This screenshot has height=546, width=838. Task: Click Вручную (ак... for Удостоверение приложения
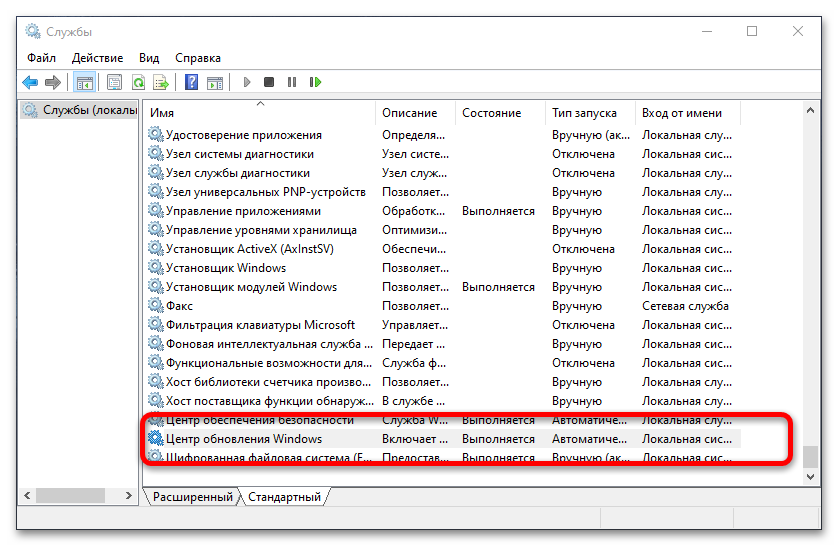tap(591, 135)
